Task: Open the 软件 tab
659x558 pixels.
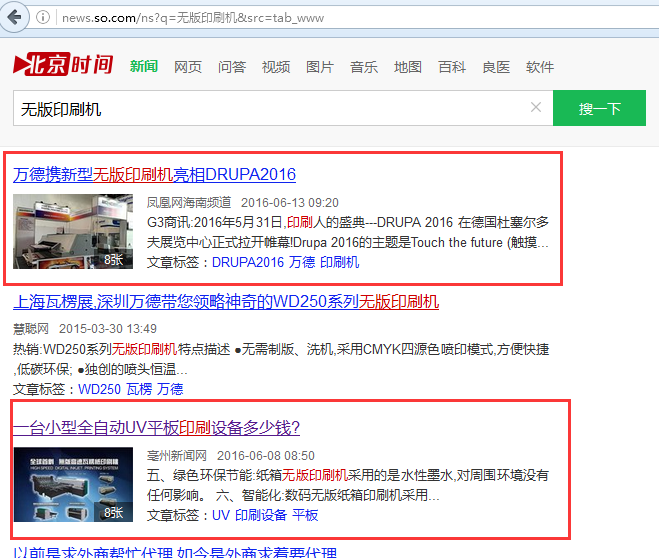Action: tap(540, 67)
